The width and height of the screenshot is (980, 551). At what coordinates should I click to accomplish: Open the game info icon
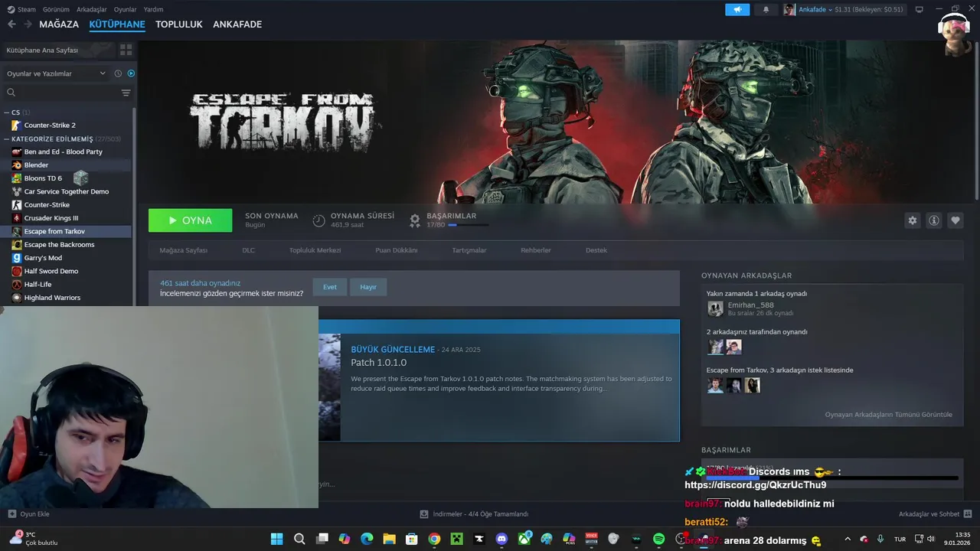pos(934,220)
